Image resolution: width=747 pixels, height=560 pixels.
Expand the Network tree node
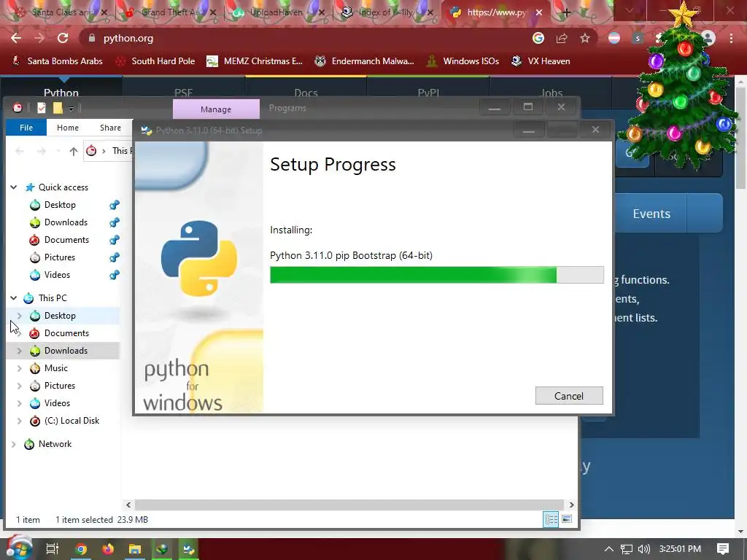pyautogui.click(x=14, y=444)
